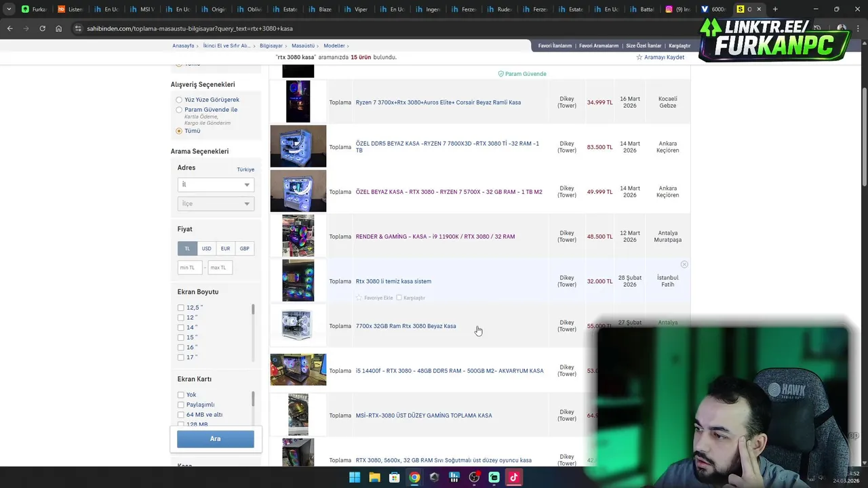Switch to the Listen browser tab
This screenshot has width=868, height=488.
coord(70,9)
